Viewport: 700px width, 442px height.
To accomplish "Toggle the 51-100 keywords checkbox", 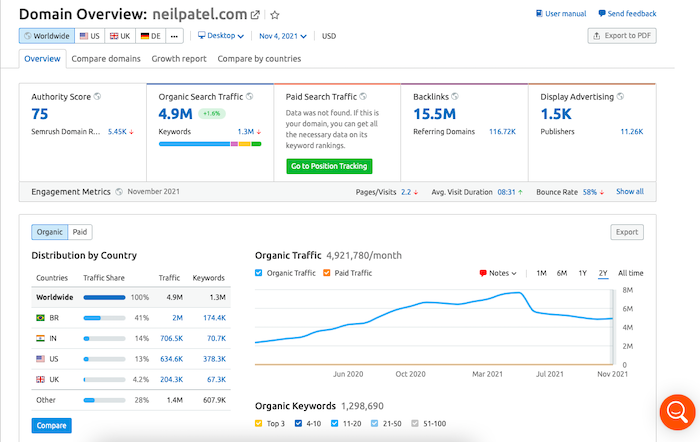I will (415, 423).
